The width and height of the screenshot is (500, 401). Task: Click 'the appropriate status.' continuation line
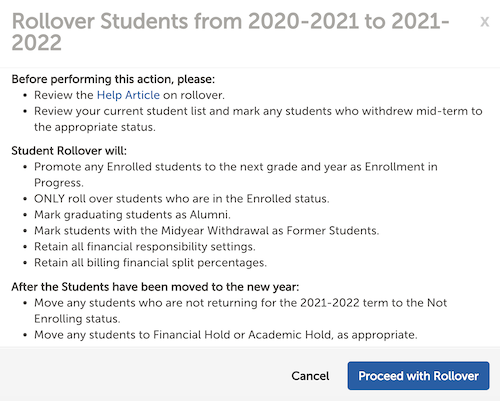click(x=95, y=127)
